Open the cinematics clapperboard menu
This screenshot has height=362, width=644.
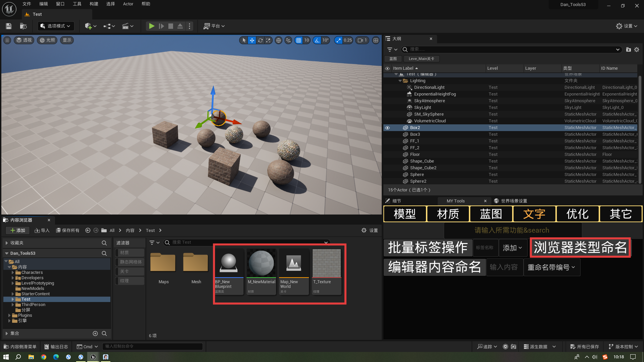pos(128,26)
